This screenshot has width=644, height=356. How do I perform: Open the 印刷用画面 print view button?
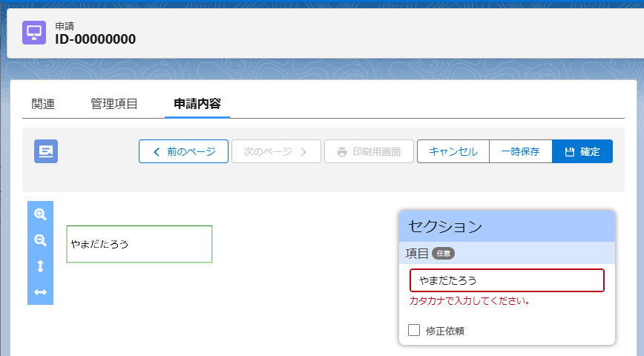(x=369, y=151)
